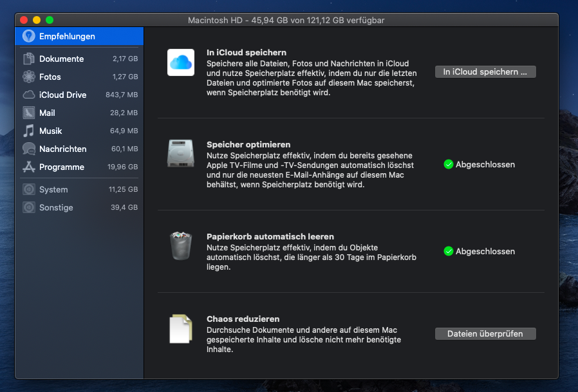This screenshot has height=392, width=578.
Task: Click the trash can icon for Papierkorb
Action: point(181,246)
